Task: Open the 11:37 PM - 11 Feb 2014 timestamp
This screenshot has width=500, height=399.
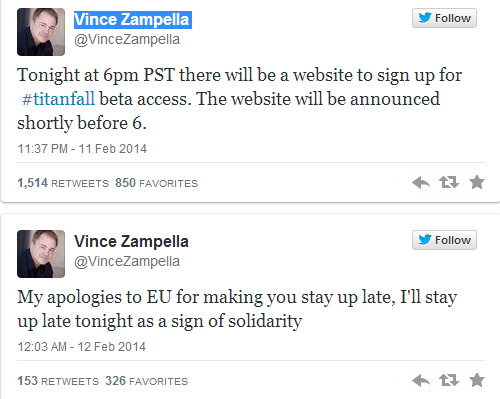Action: click(82, 149)
